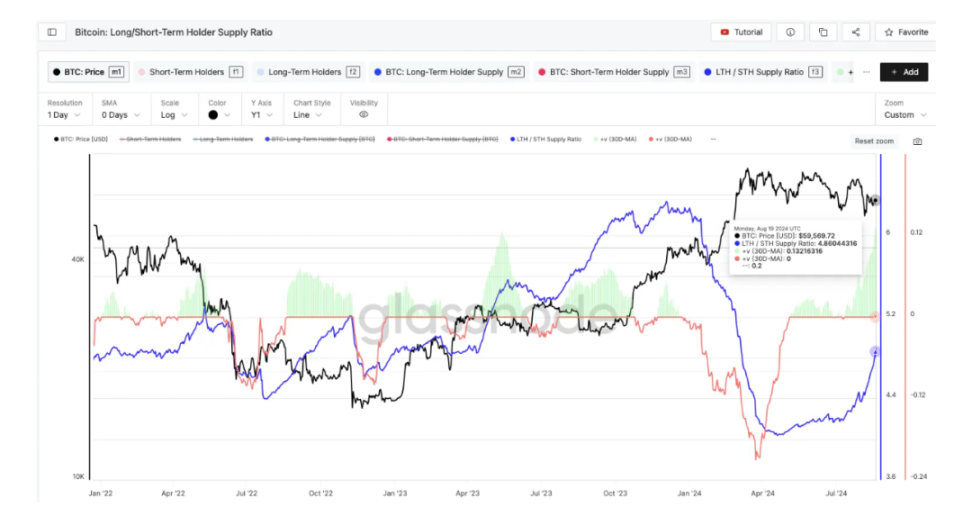Open the Scale Log dropdown
972x516 pixels.
coord(172,115)
